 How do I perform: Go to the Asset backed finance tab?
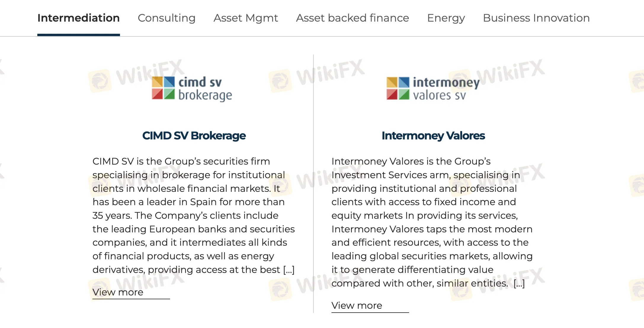[x=353, y=18]
